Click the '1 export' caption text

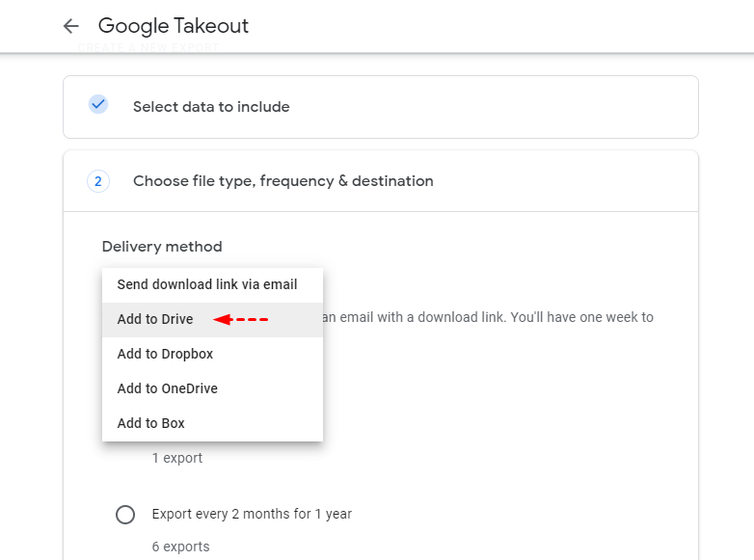pyautogui.click(x=177, y=458)
